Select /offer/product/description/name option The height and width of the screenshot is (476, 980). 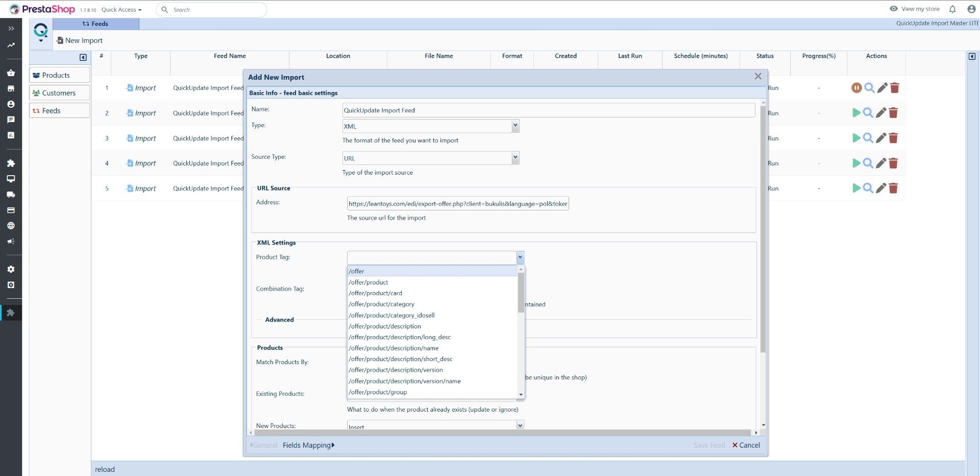pyautogui.click(x=393, y=348)
